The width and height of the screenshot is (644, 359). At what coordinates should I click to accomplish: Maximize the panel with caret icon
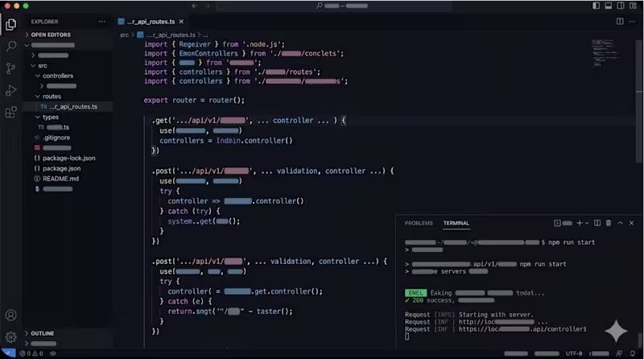[620, 223]
